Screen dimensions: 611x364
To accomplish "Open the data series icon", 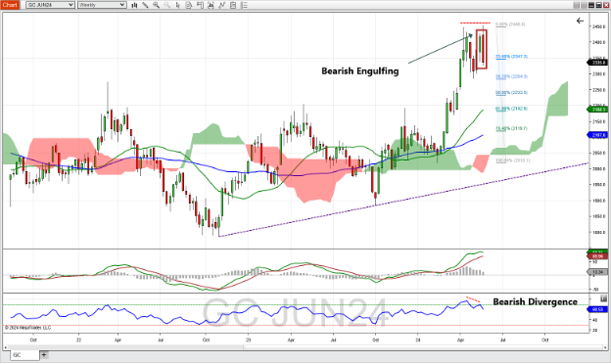I will tap(211, 5).
